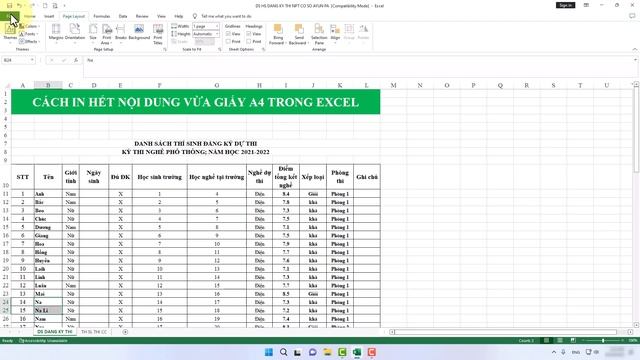This screenshot has height=360, width=640.
Task: Click Bring Forward in Arrange group
Action: pos(278,33)
